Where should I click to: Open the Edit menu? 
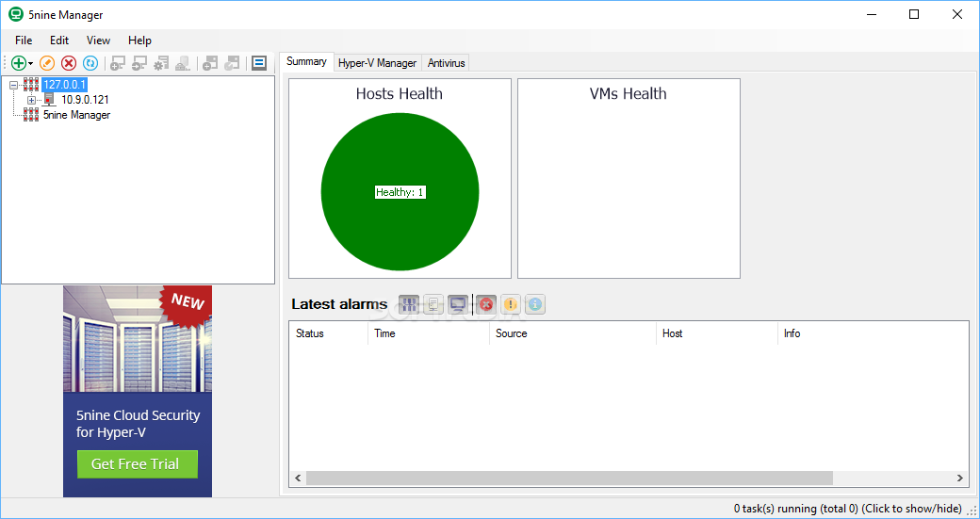click(59, 41)
